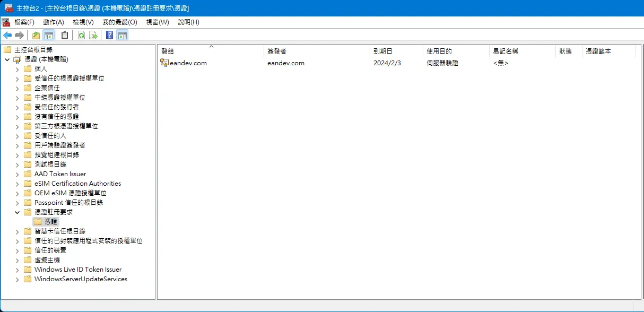The width and height of the screenshot is (644, 312).
Task: Expand the 個人 folder node
Action: click(x=18, y=69)
